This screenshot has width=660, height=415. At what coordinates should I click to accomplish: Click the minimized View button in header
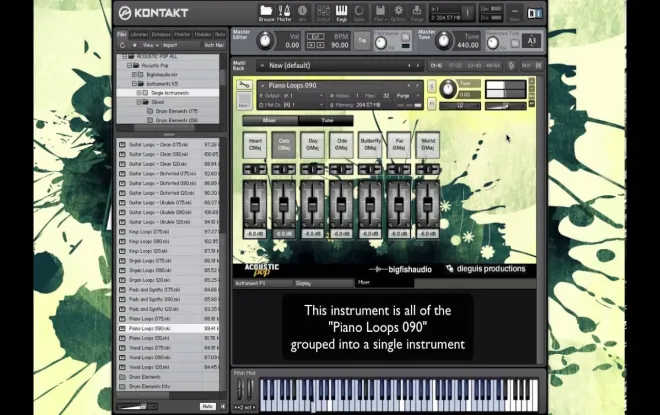[514, 13]
